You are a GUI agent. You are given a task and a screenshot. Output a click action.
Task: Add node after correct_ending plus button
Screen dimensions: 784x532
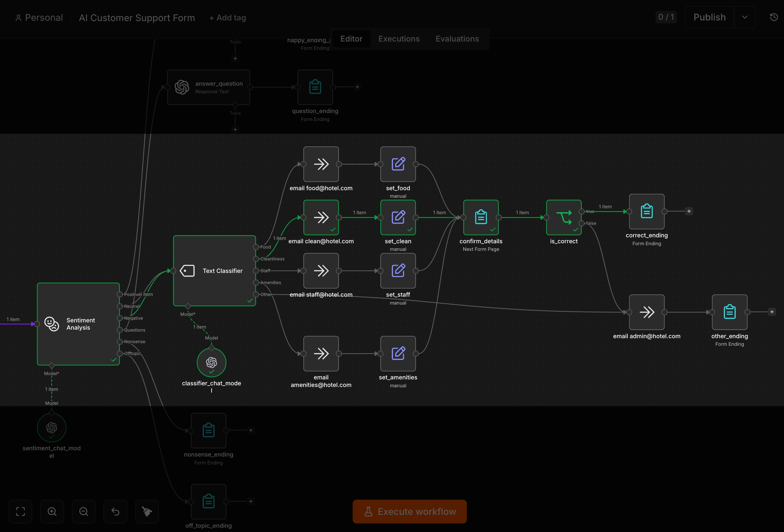689,212
